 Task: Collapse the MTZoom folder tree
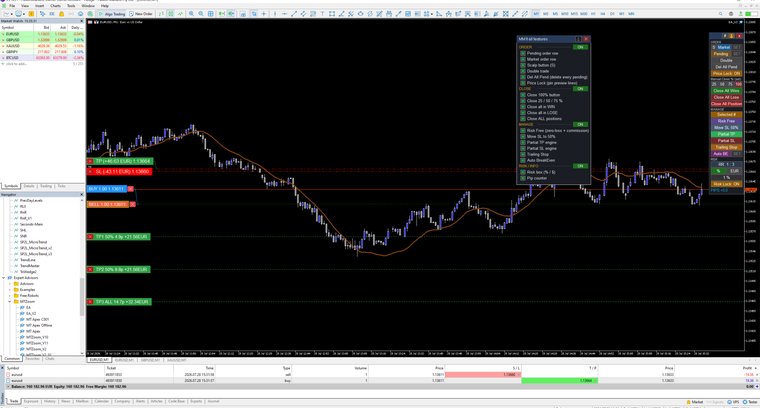coord(10,301)
